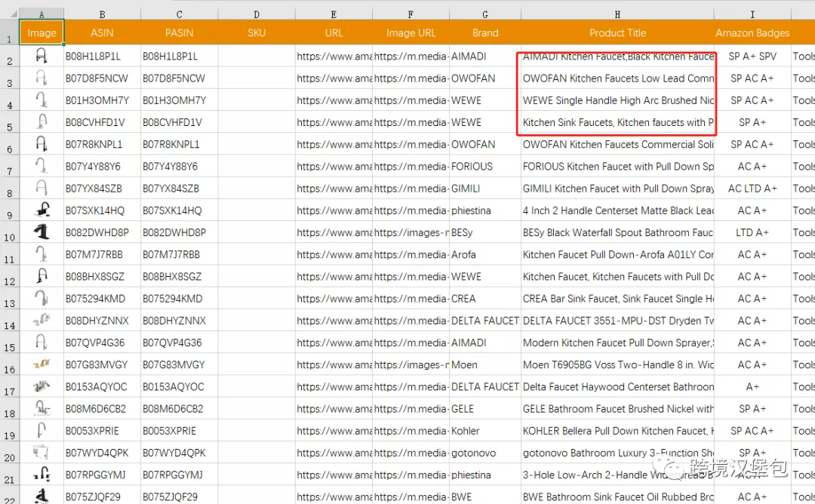
Task: Click the "Amazon Badges" header cell
Action: [x=752, y=33]
